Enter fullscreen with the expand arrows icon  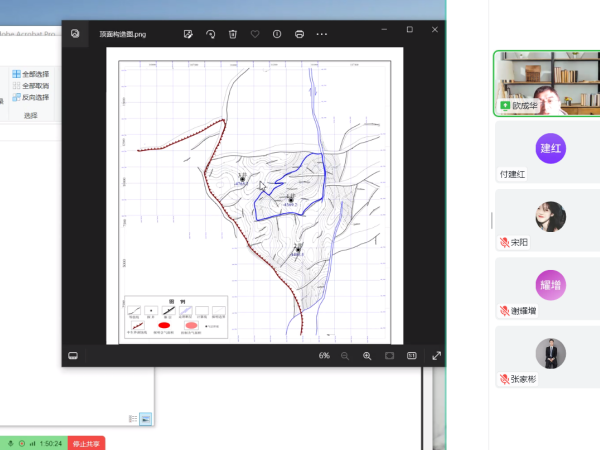(x=435, y=356)
